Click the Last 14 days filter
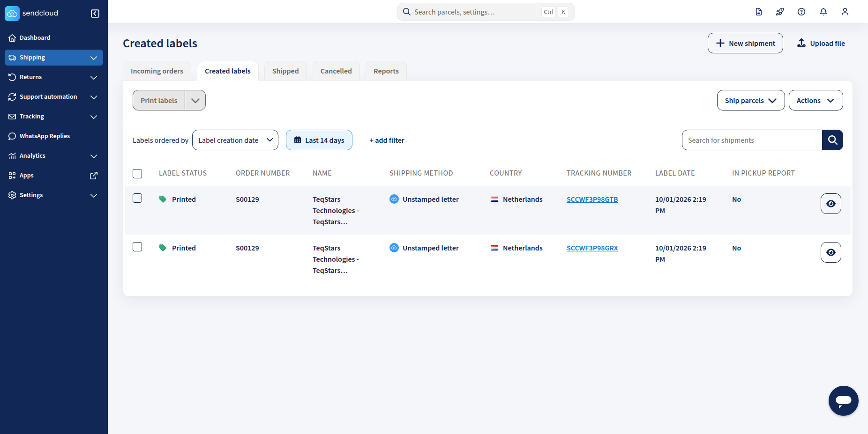The image size is (868, 434). pyautogui.click(x=319, y=140)
